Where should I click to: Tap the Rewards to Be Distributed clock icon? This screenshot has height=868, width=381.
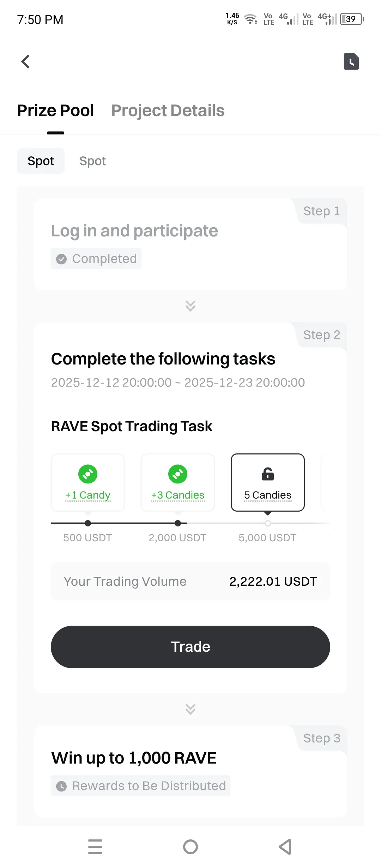[61, 786]
